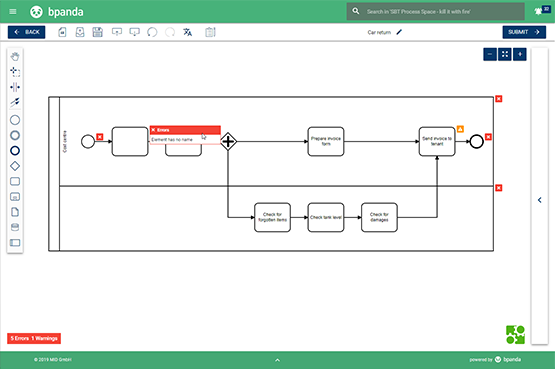This screenshot has width=555, height=369.
Task: Save the diagram with floppy icon
Action: pos(98,32)
